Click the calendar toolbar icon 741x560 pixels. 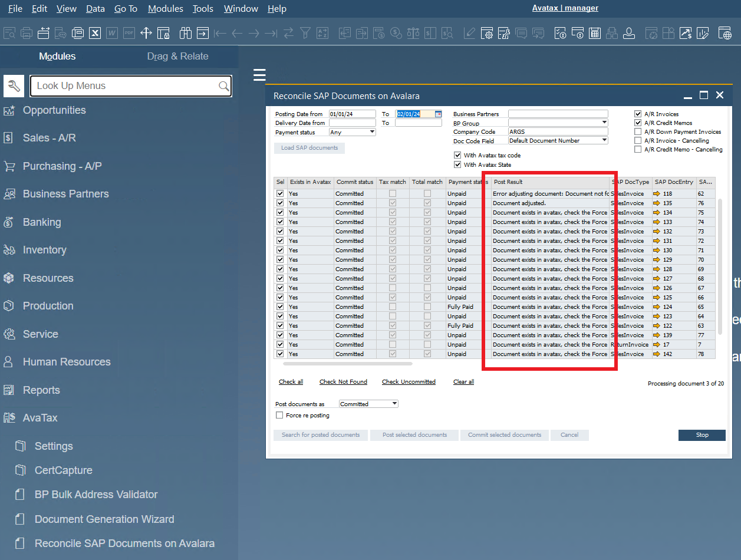tap(595, 33)
